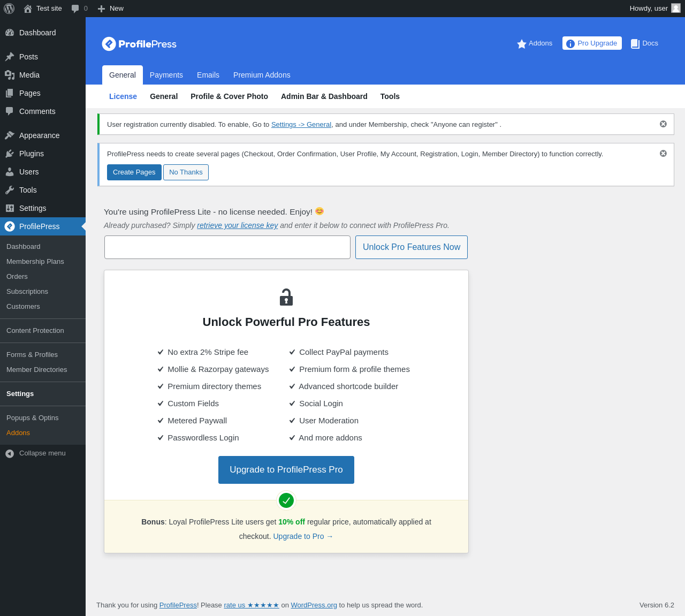Viewport: 685px width, 616px height.
Task: Open ProfilePress submenu Dashboard item
Action: [x=24, y=247]
